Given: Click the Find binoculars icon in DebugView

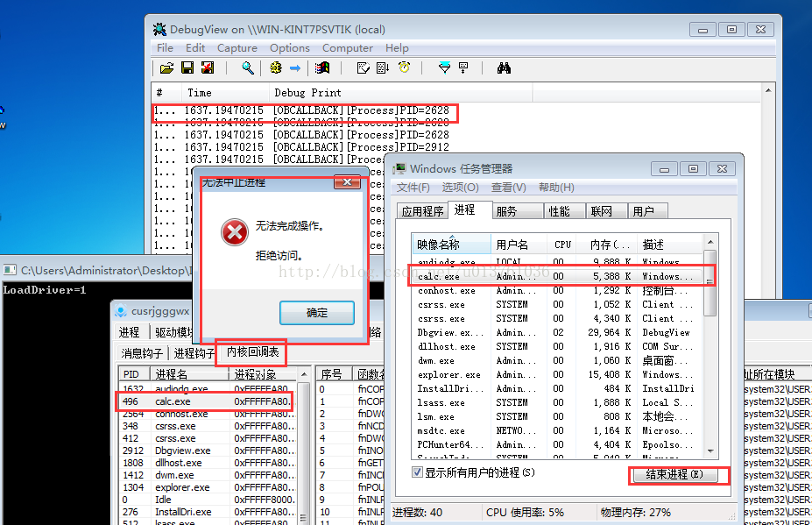Looking at the screenshot, I should coord(504,67).
